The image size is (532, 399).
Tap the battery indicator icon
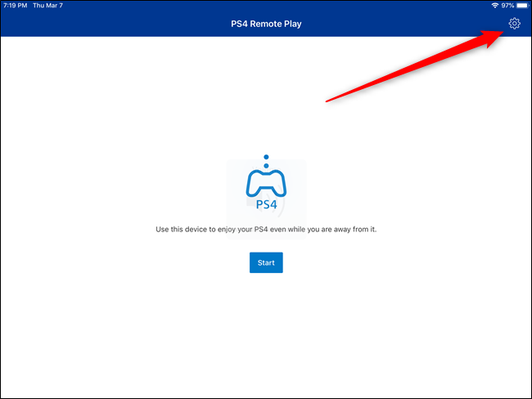[x=522, y=6]
